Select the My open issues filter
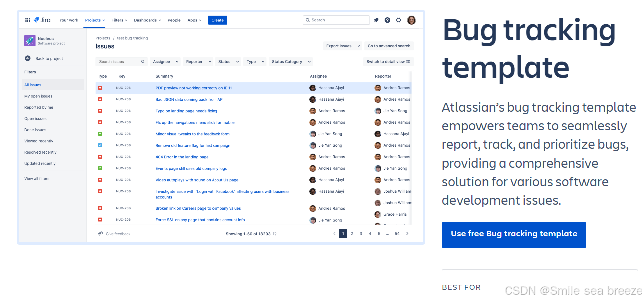 (x=38, y=96)
